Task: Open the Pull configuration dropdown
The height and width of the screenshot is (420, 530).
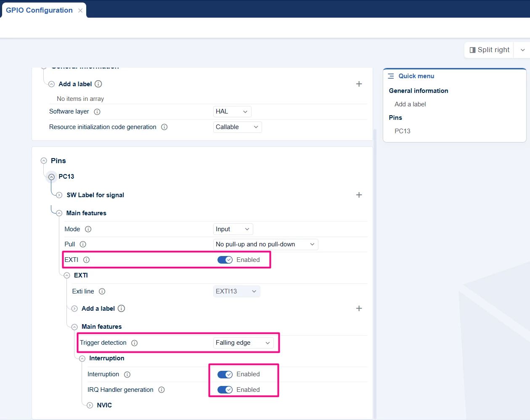Action: coord(265,244)
